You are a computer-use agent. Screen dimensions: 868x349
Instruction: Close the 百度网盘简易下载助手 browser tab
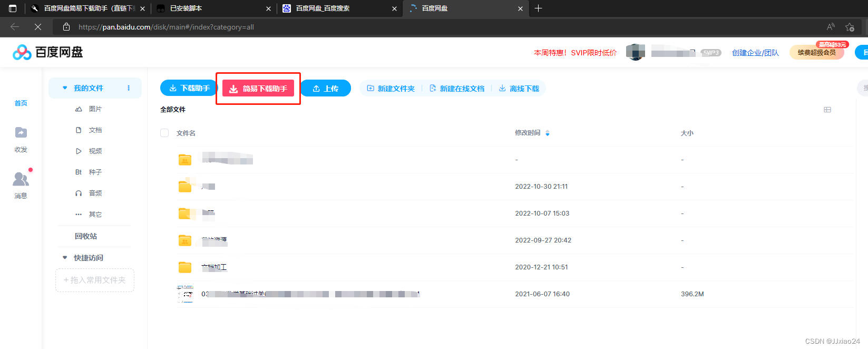[142, 8]
